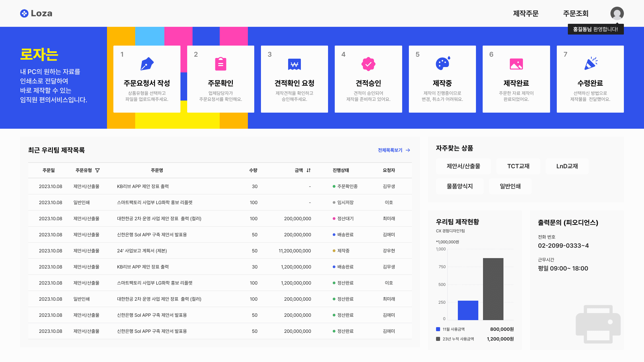Open the 주문요청서 작성 step card title
The height and width of the screenshot is (362, 644).
[147, 83]
